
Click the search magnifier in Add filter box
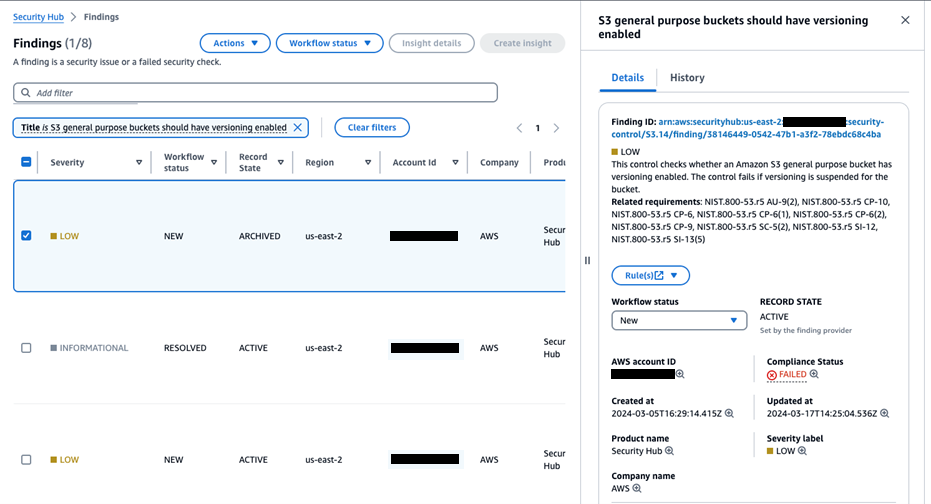coord(26,93)
